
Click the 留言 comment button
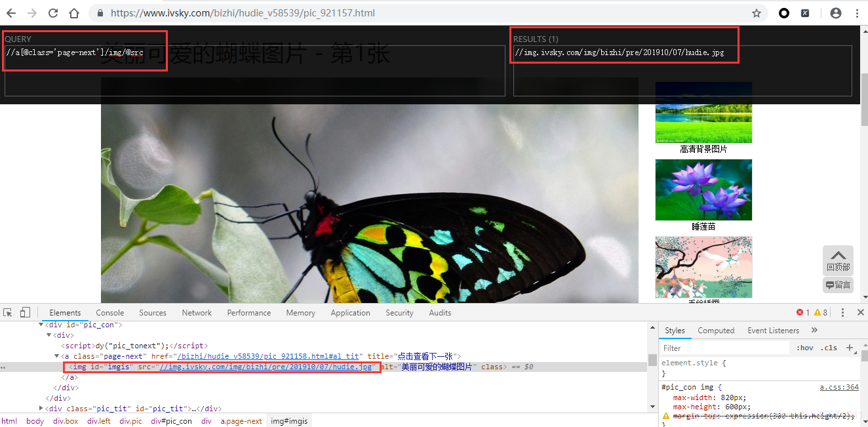click(x=838, y=285)
